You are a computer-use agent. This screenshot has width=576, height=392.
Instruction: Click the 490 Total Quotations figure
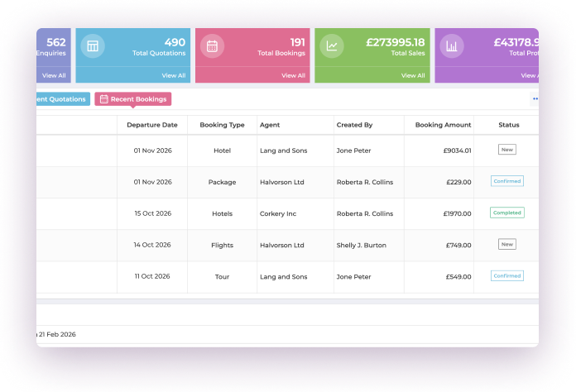tap(175, 42)
